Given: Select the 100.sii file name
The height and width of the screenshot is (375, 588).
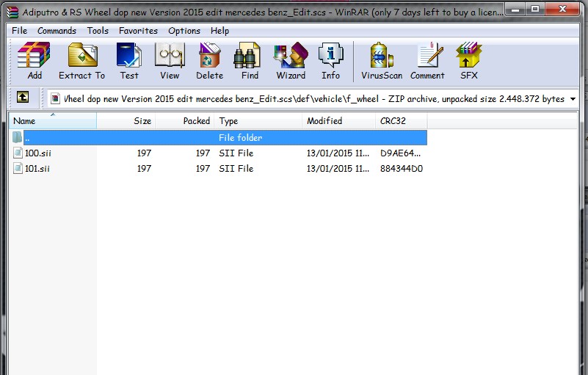Looking at the screenshot, I should click(38, 153).
